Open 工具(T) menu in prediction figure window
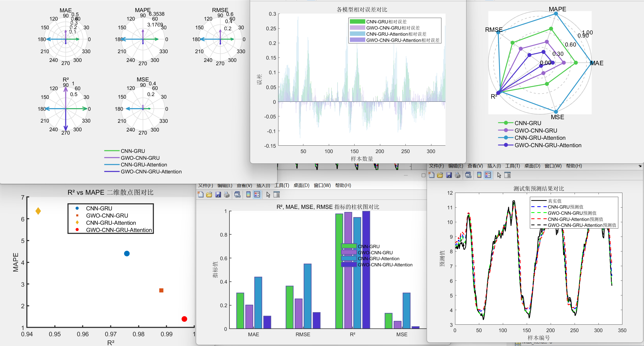The height and width of the screenshot is (346, 644). click(x=512, y=166)
